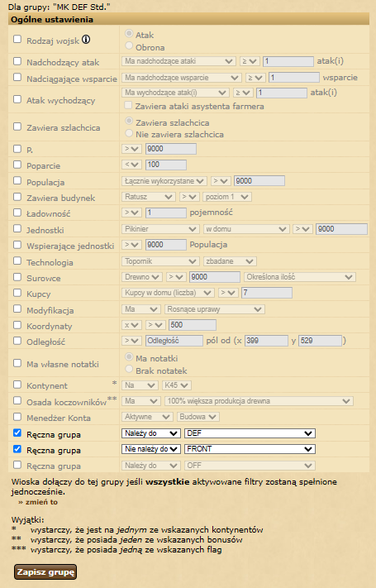Enable the Nadciągające wsparcie checkbox
This screenshot has height=588, width=376.
point(17,77)
